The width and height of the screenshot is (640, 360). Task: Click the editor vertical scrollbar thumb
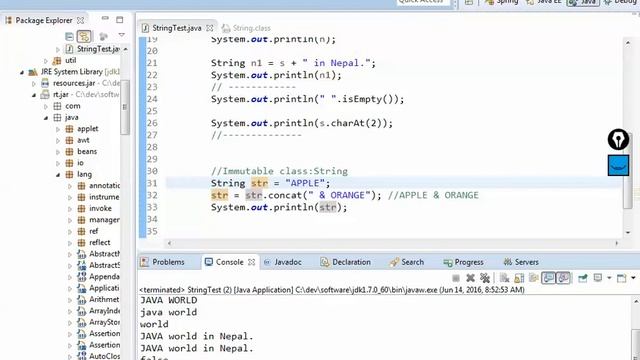pyautogui.click(x=628, y=171)
